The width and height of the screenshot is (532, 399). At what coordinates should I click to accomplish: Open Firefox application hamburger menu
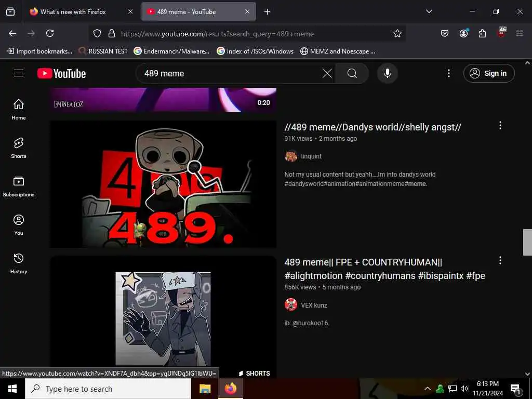tap(520, 33)
